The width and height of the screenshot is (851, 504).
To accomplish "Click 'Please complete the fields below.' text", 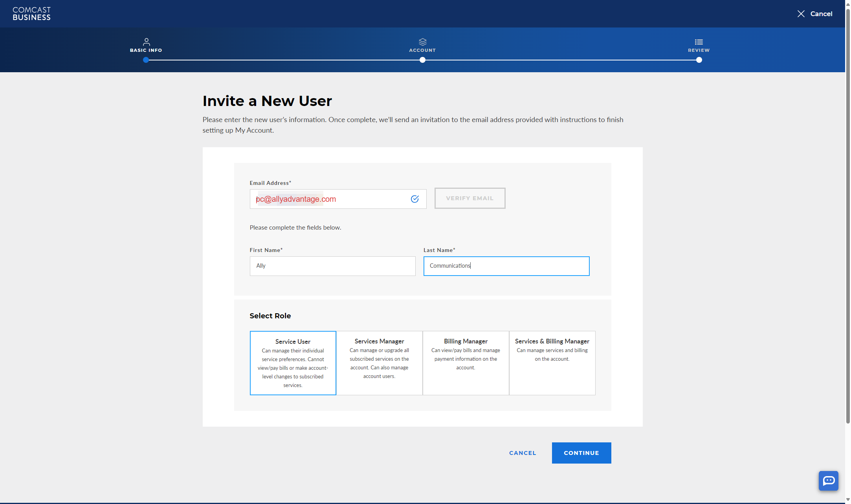I will tap(295, 227).
